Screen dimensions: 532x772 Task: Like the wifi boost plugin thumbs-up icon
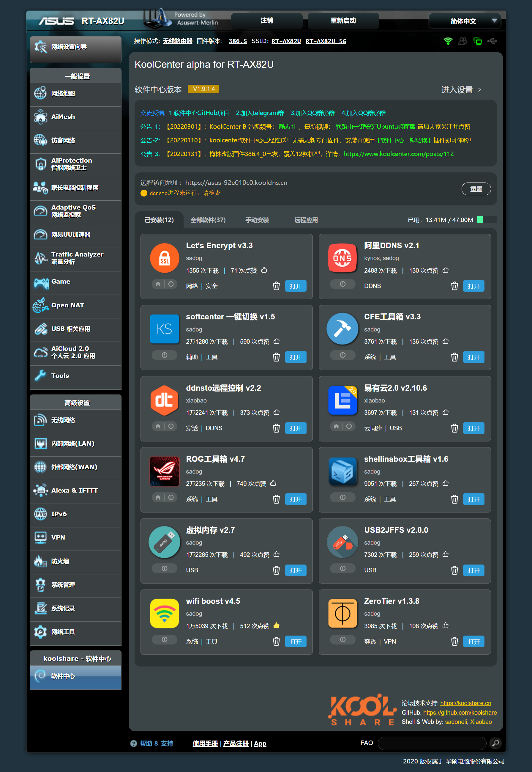coord(276,625)
